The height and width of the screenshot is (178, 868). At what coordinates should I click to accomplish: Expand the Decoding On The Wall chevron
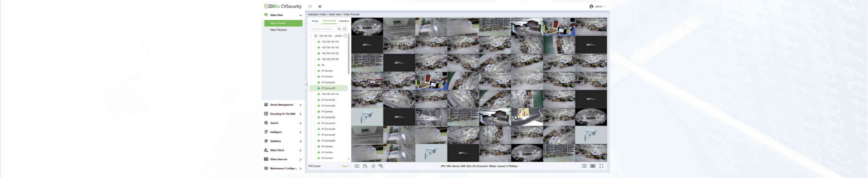[x=301, y=114]
